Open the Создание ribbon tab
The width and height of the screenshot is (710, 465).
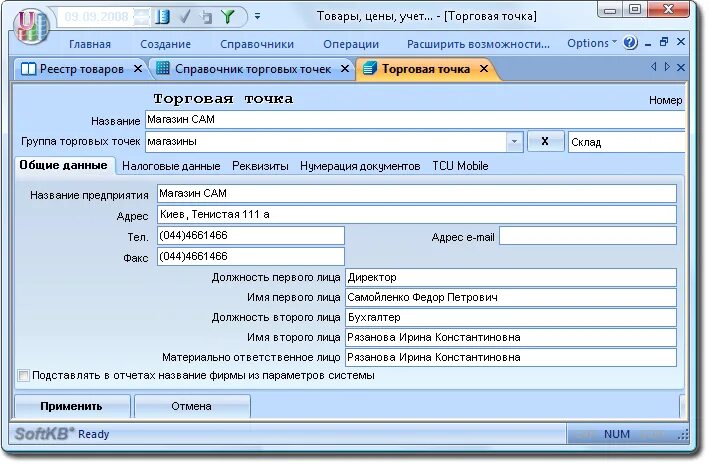(x=165, y=44)
